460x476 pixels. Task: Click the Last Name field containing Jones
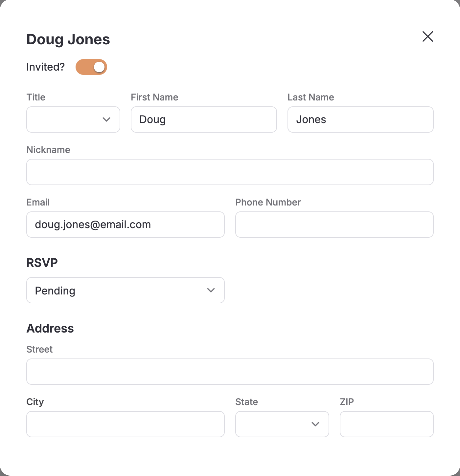[360, 119]
